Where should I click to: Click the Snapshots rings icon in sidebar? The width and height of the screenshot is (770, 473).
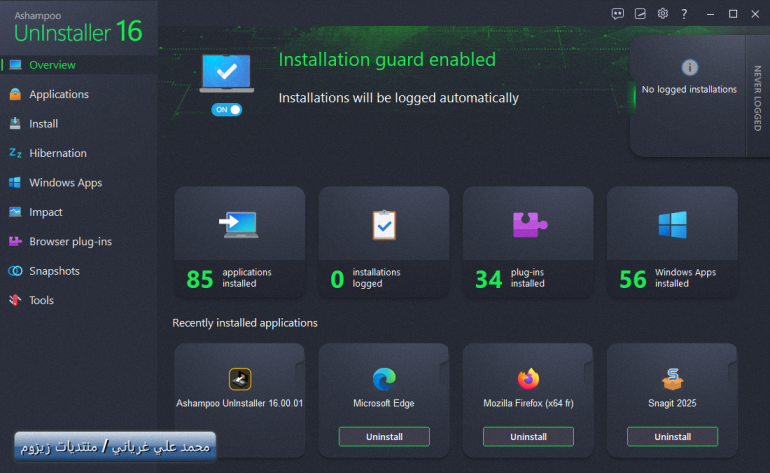pos(15,271)
